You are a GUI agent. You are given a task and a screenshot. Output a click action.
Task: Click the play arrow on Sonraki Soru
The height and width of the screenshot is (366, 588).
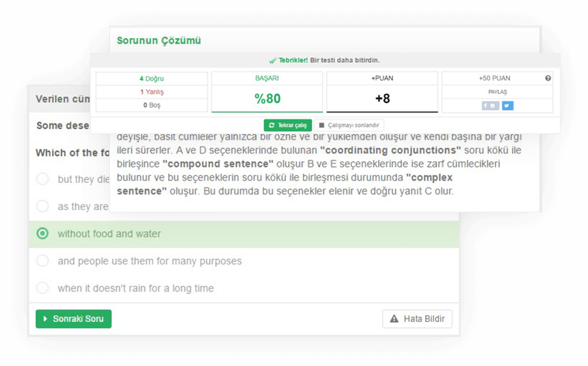point(46,319)
